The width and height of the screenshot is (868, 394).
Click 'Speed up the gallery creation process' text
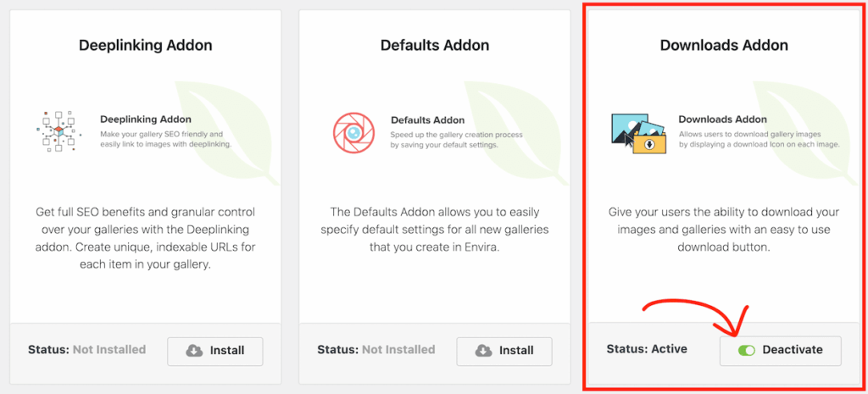pyautogui.click(x=456, y=135)
